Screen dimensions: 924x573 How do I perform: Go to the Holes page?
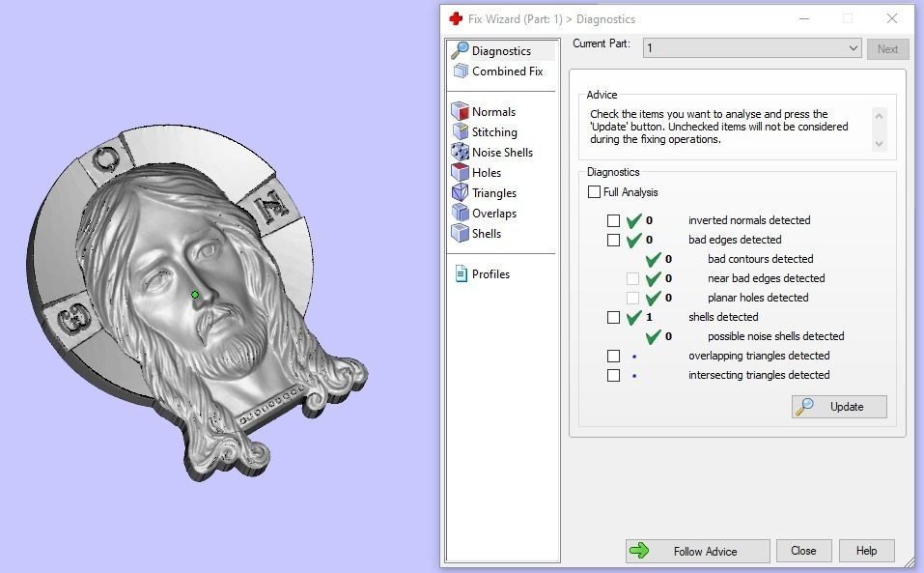tap(487, 173)
